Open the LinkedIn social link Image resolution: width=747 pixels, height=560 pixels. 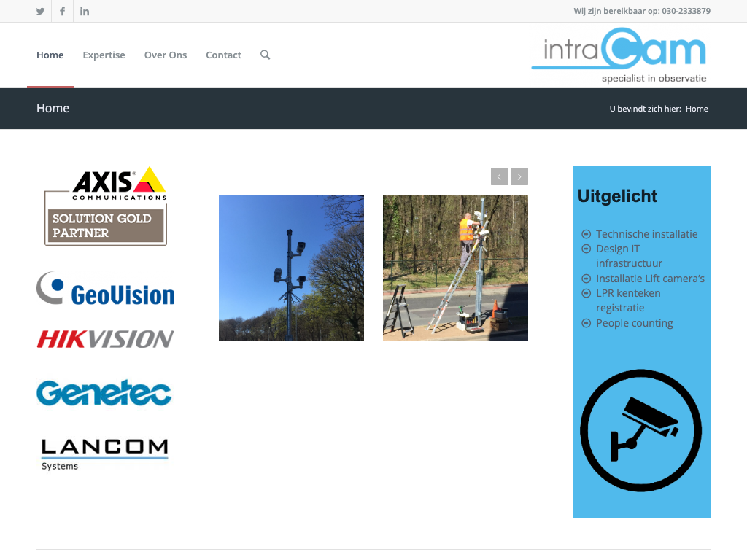click(x=85, y=11)
